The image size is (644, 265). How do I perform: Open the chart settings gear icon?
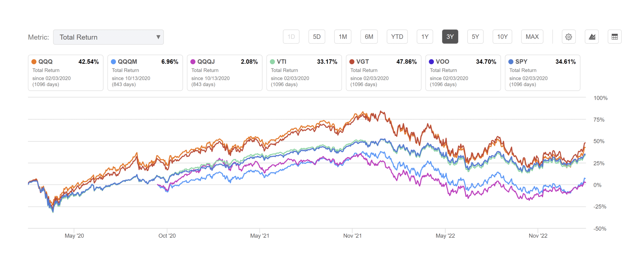pyautogui.click(x=569, y=37)
